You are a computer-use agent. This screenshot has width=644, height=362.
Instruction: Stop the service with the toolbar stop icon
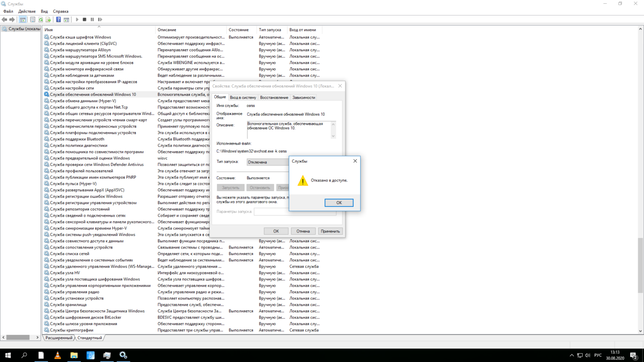[x=85, y=20]
